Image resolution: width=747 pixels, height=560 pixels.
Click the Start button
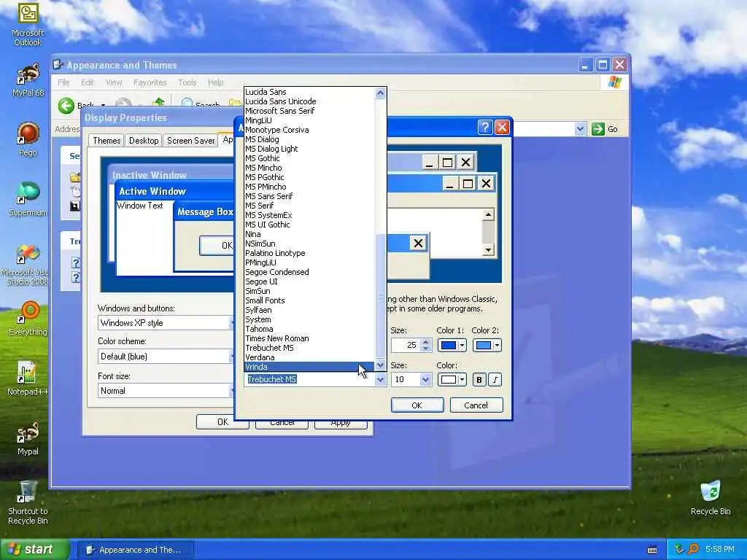pos(34,550)
